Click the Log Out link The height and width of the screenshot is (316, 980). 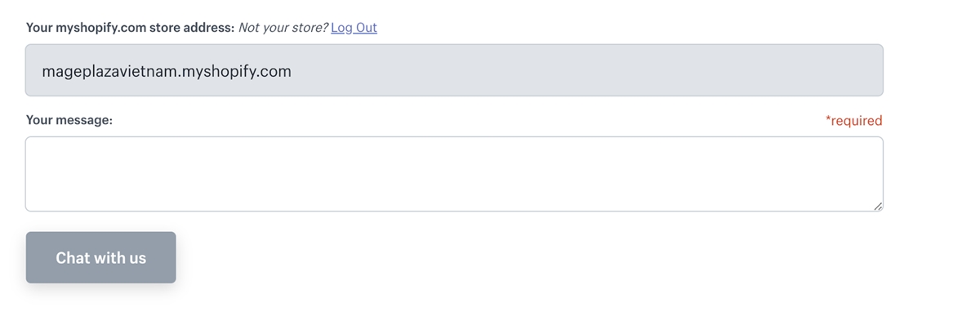[x=354, y=28]
